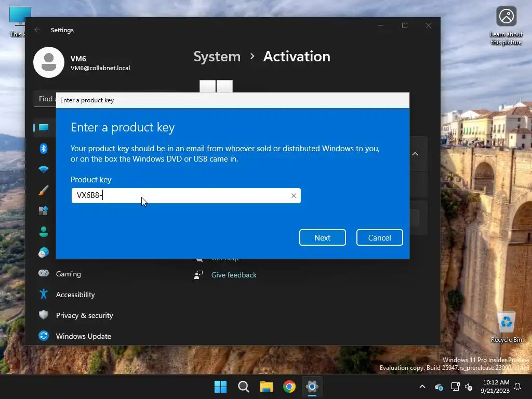This screenshot has width=532, height=399.
Task: Launch Google Chrome from the taskbar
Action: click(x=289, y=387)
